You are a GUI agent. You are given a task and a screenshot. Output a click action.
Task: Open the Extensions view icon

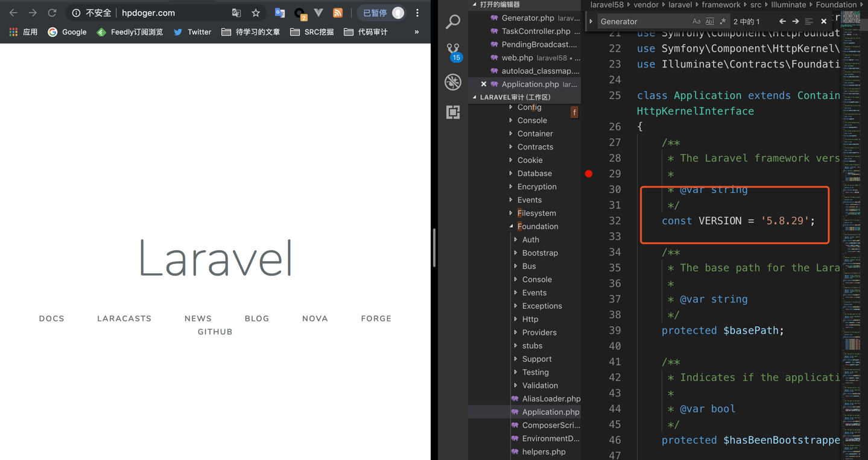tap(453, 112)
